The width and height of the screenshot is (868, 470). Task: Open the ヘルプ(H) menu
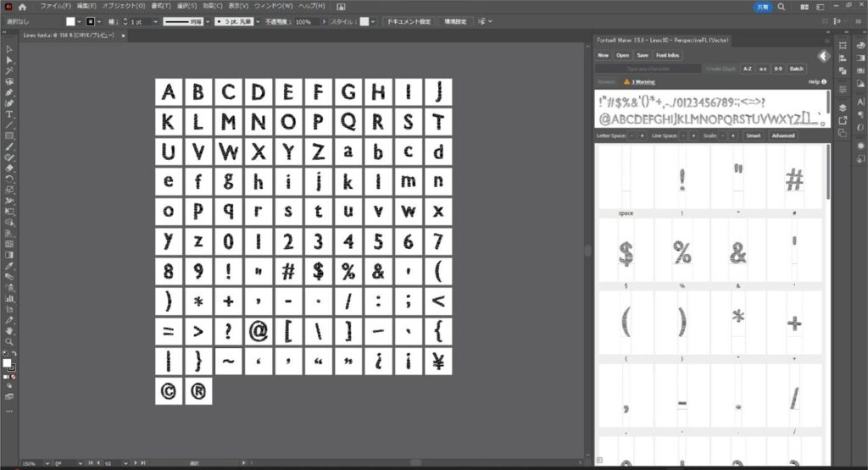[x=312, y=6]
